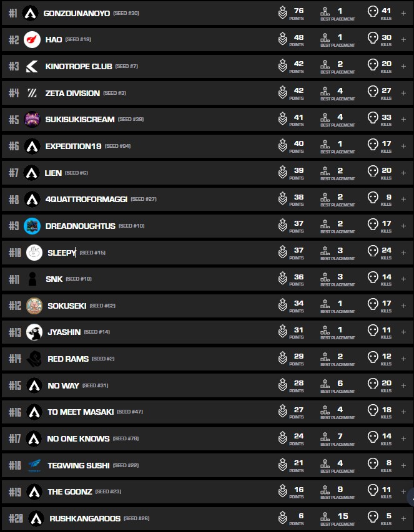Click The Goonz team name
Image resolution: width=414 pixels, height=532 pixels.
[x=70, y=491]
